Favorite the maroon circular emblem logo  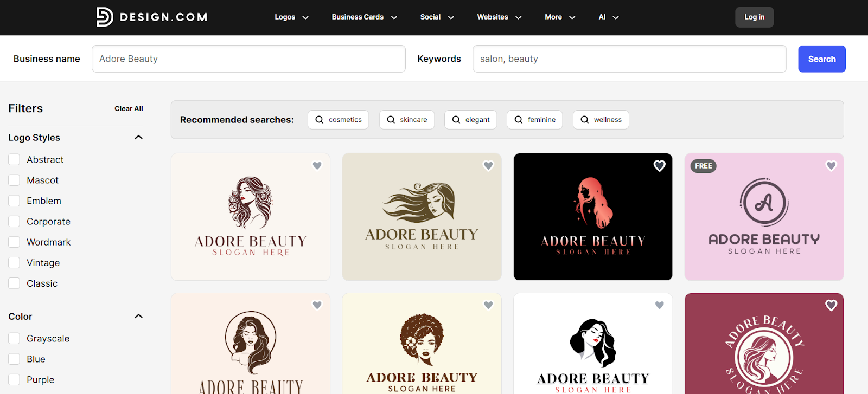tap(831, 305)
